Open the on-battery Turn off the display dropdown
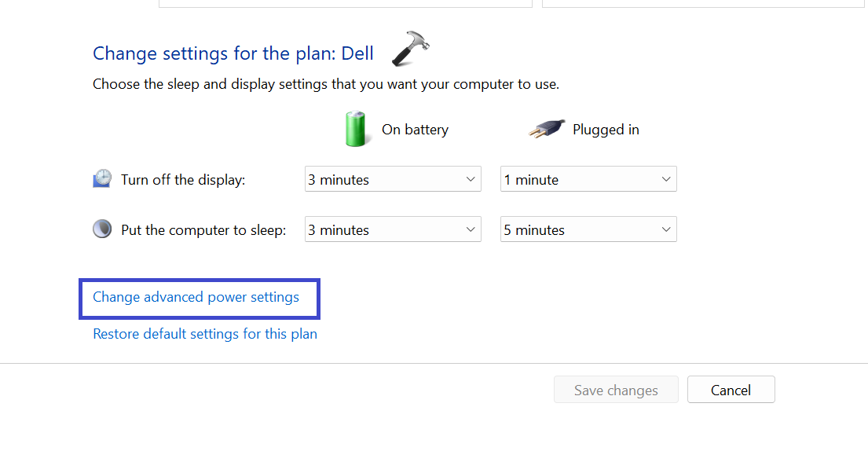This screenshot has height=451, width=868. tap(392, 179)
